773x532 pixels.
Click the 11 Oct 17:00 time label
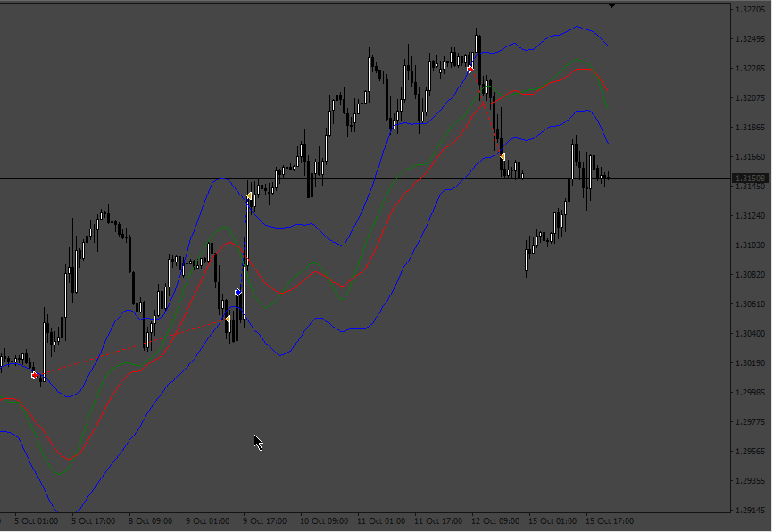438,521
